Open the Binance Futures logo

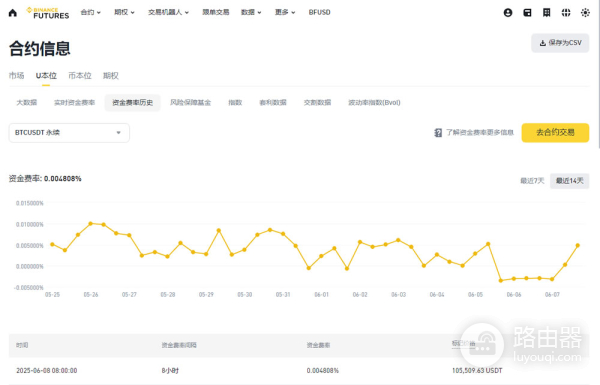pos(48,13)
